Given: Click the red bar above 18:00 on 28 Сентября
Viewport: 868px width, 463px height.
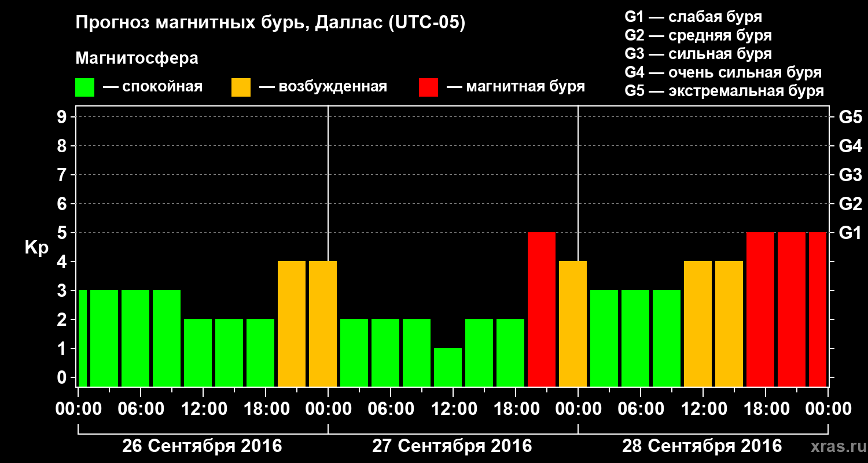Looking at the screenshot, I should tap(760, 309).
